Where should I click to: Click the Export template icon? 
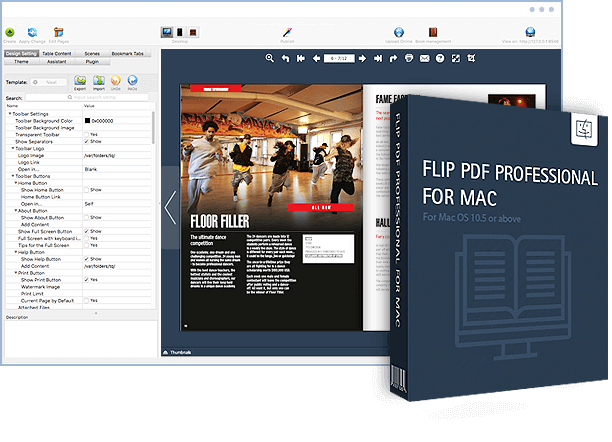pyautogui.click(x=80, y=80)
